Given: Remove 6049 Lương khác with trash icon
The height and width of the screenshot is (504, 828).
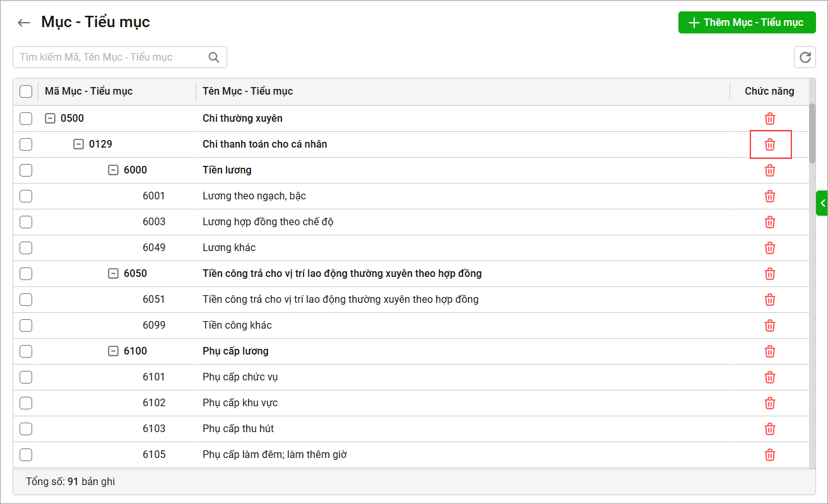Looking at the screenshot, I should tap(770, 248).
